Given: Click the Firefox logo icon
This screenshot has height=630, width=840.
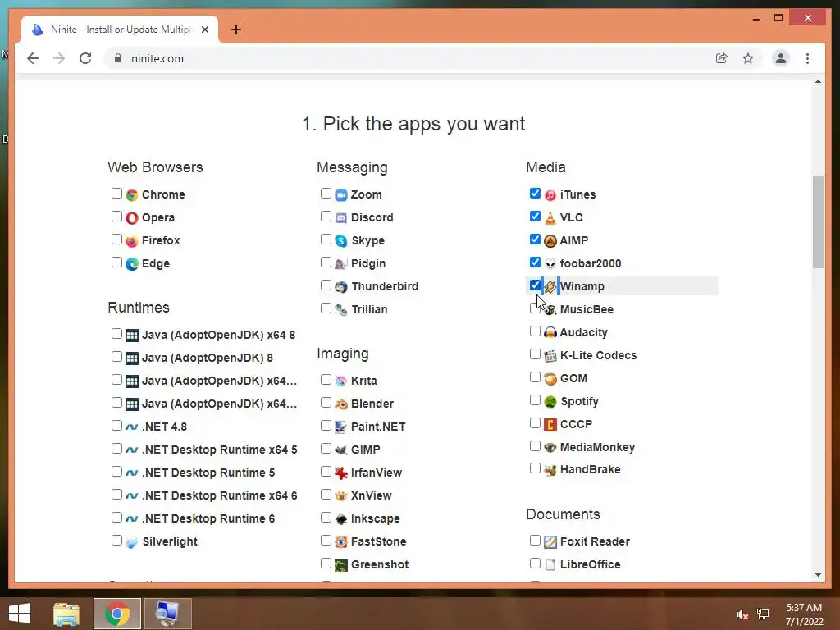Looking at the screenshot, I should point(132,241).
